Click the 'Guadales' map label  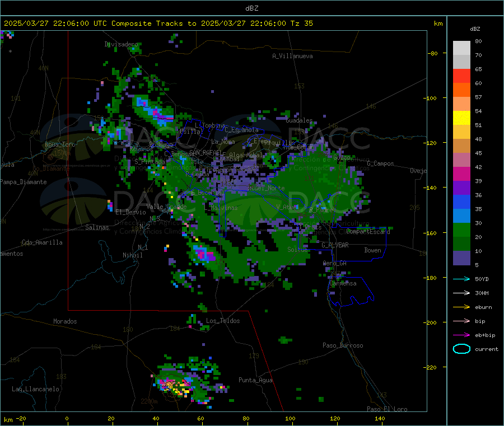point(299,120)
